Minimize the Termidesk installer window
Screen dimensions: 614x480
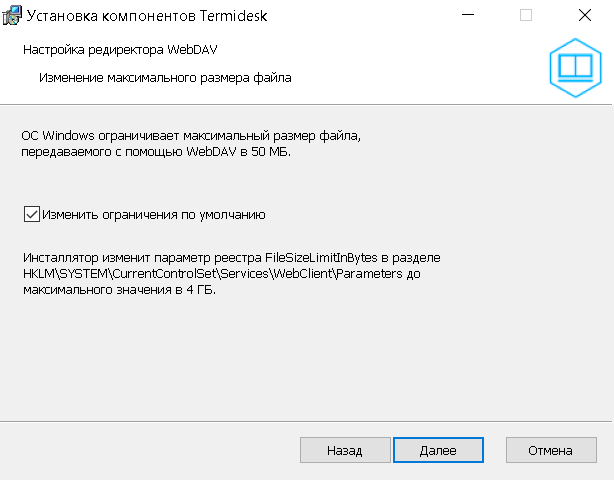(x=468, y=15)
